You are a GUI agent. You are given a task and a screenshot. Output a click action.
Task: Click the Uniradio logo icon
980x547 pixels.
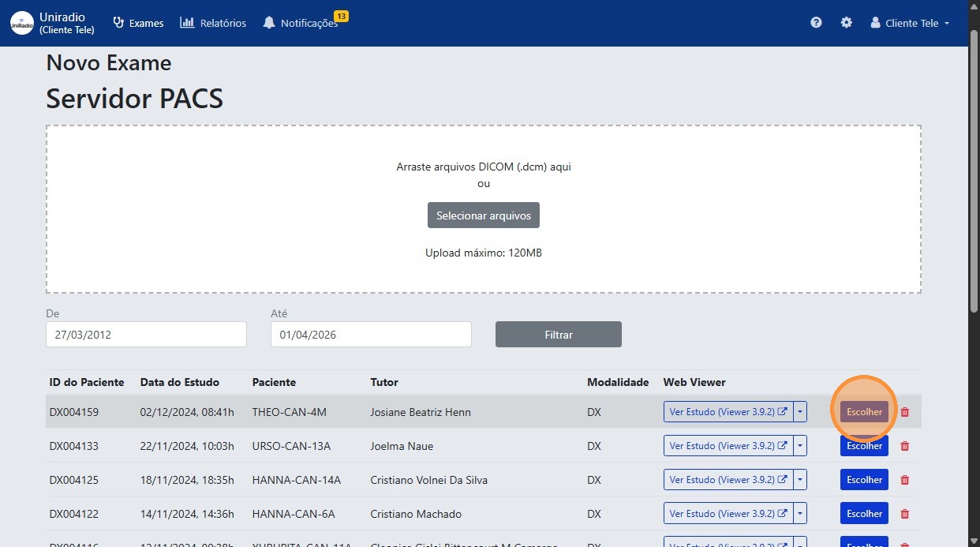click(x=22, y=24)
